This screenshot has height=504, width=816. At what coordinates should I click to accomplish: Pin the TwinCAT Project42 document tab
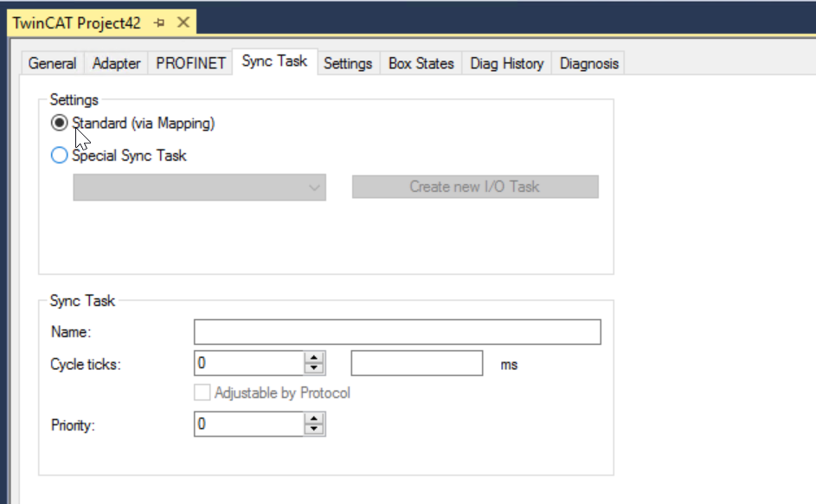tap(159, 22)
